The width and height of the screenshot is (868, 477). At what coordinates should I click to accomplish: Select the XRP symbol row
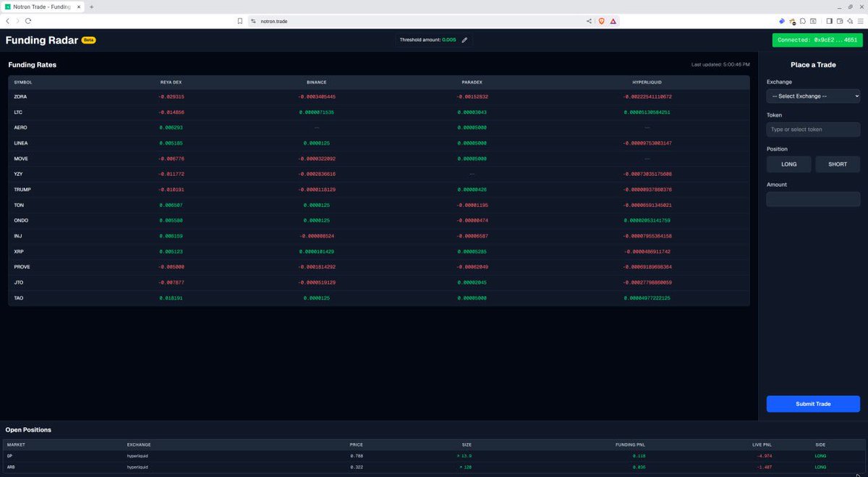tap(379, 252)
